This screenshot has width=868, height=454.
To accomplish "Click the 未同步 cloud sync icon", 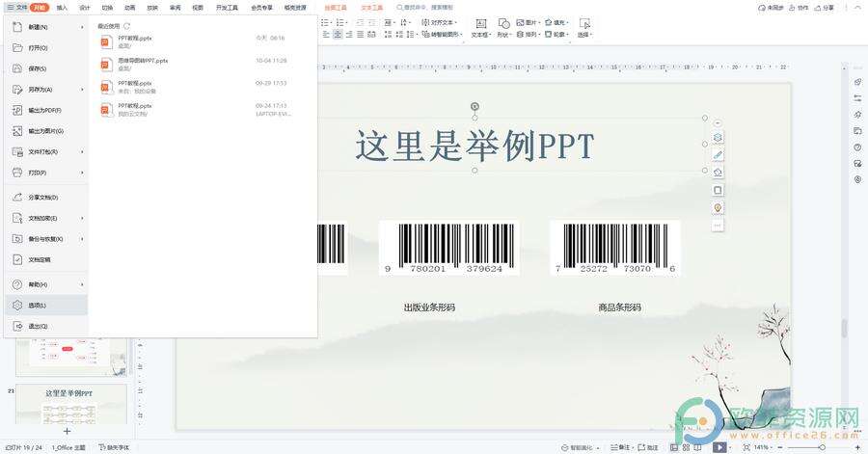I will click(770, 8).
